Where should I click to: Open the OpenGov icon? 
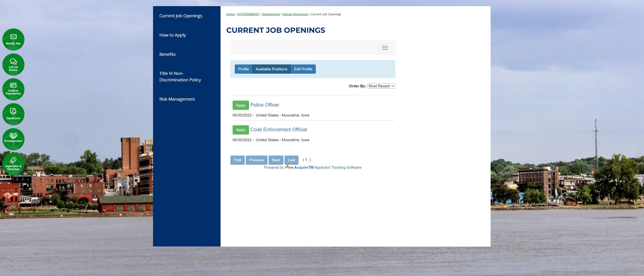[13, 114]
